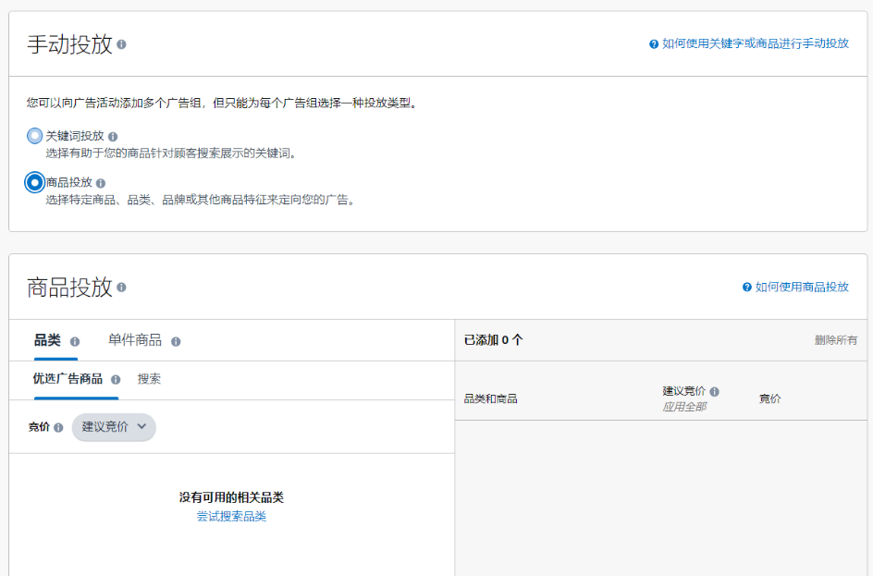Click info icon in 建议竞价 column header
873x588 pixels.
[x=714, y=392]
